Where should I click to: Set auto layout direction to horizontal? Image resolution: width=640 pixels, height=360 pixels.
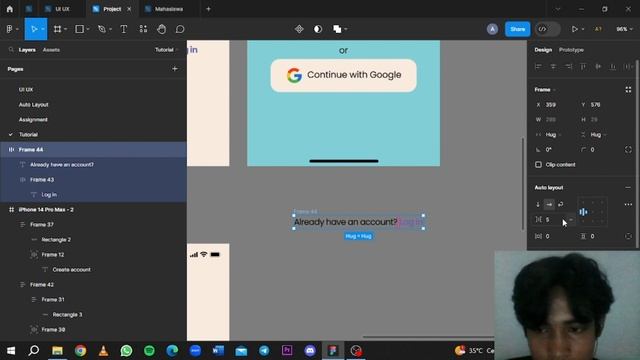click(549, 204)
